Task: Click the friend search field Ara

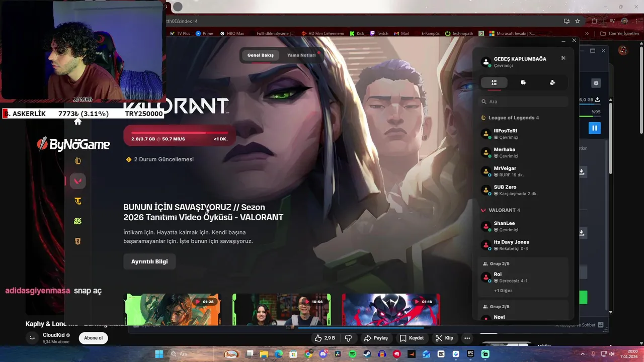Action: 523,102
